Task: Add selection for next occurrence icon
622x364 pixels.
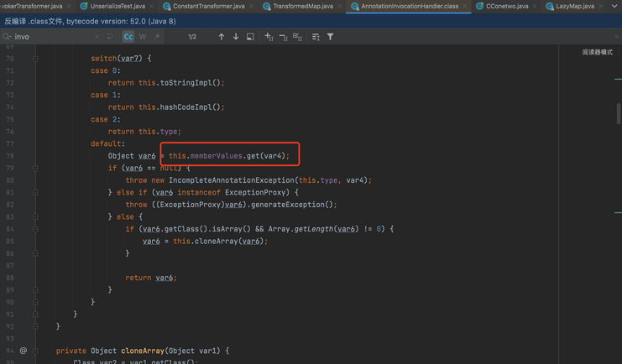Action: pos(269,36)
